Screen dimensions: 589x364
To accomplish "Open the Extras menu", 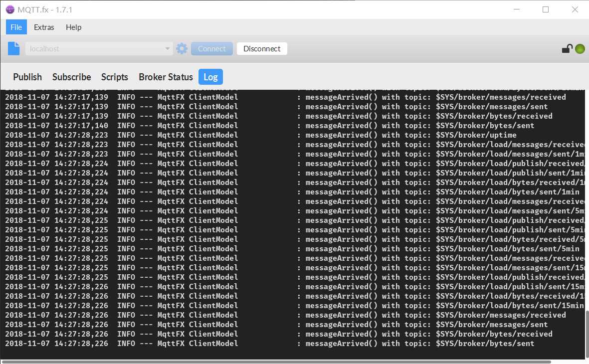I will coord(44,27).
